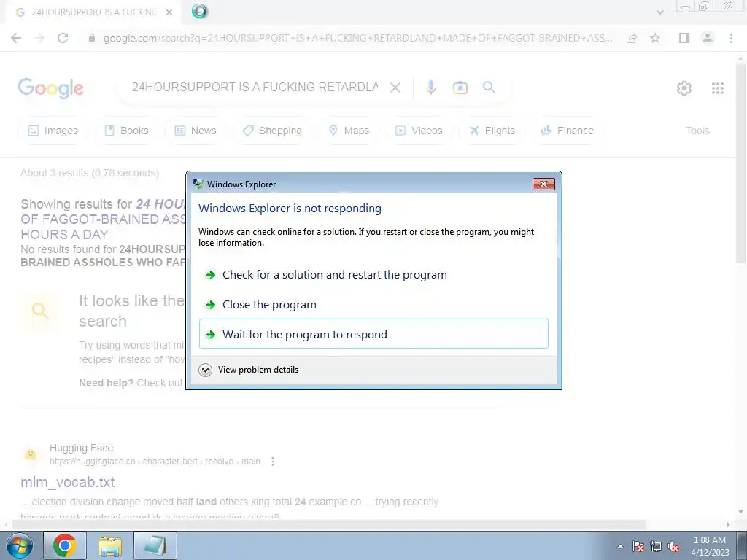The image size is (747, 560).
Task: Click the Chrome taskbar icon
Action: (x=65, y=545)
